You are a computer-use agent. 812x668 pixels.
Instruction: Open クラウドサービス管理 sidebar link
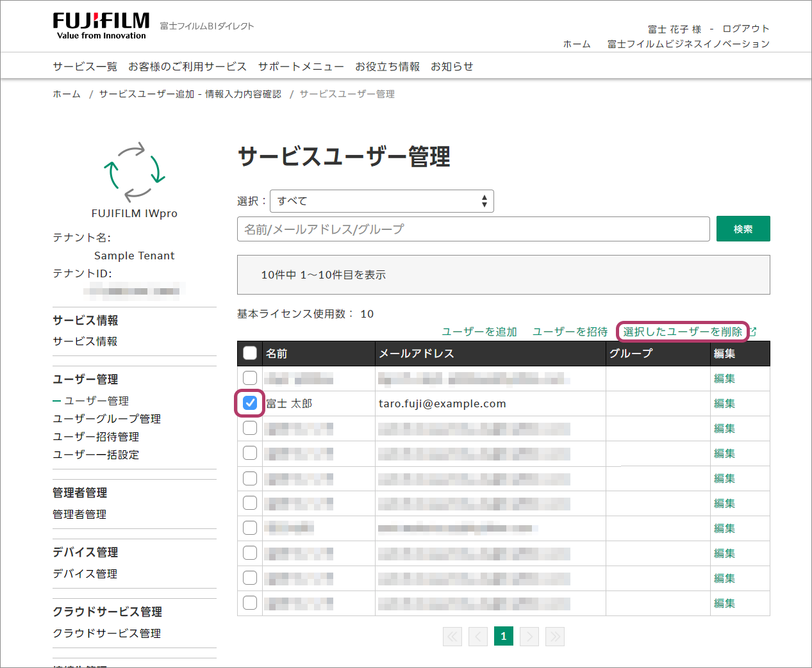pyautogui.click(x=107, y=633)
